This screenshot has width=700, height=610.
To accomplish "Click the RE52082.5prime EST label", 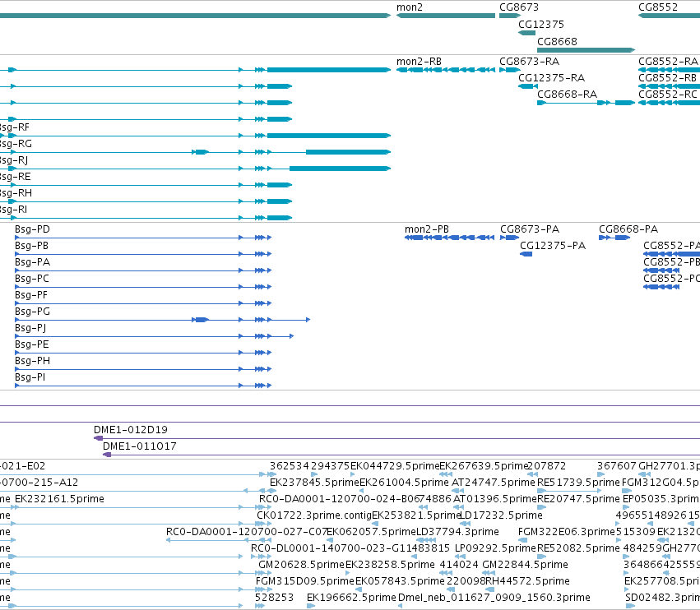I will point(578,548).
